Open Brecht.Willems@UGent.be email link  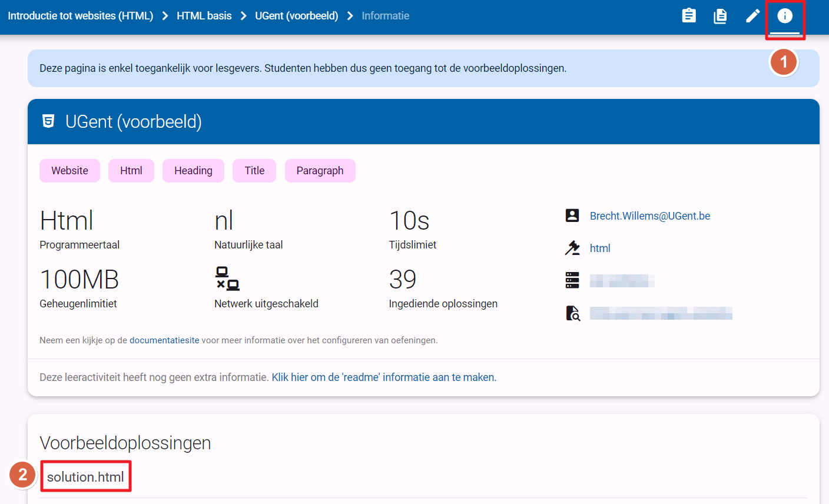tap(649, 216)
